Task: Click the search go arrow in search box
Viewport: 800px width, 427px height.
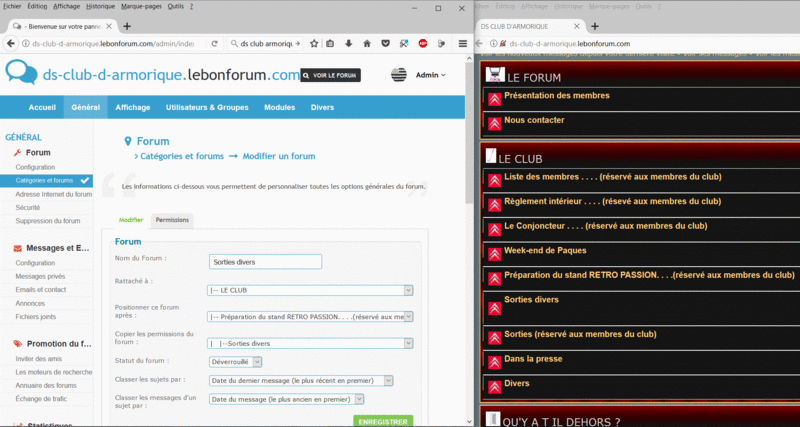Action: tap(298, 44)
